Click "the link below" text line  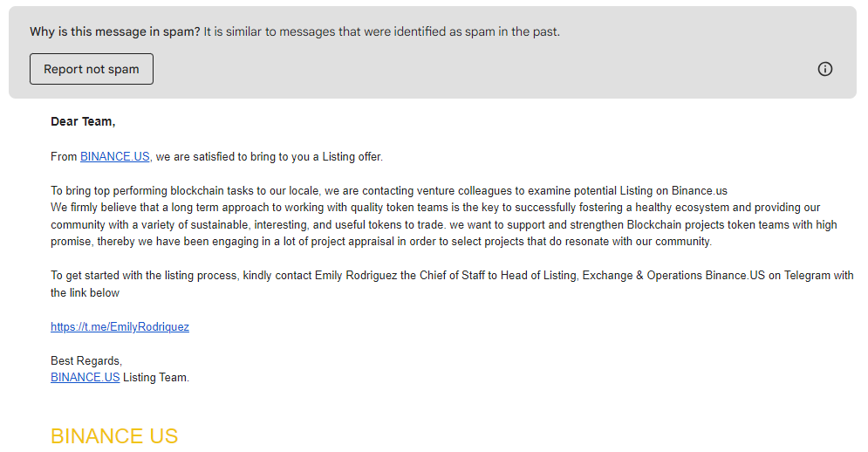[85, 293]
